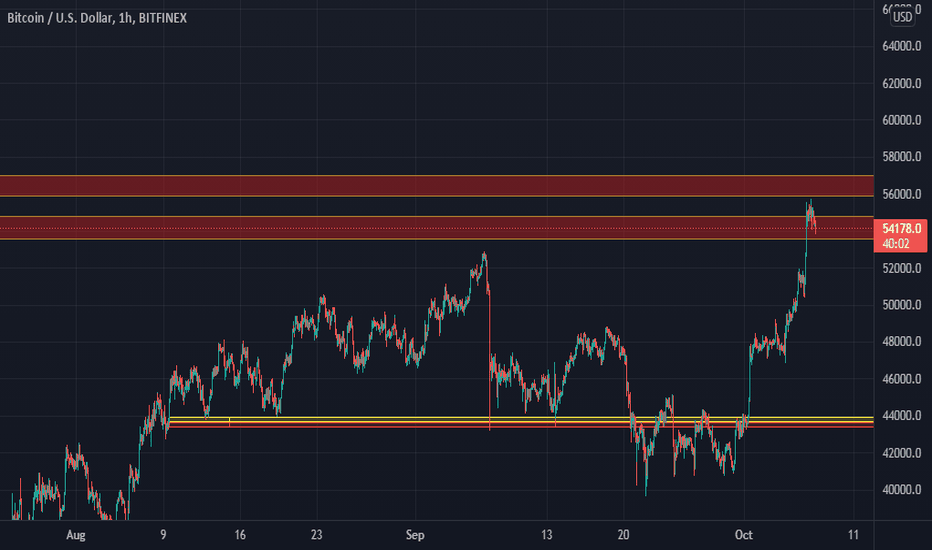This screenshot has height=550, width=932.
Task: Click the 56000.0 price axis label
Action: coord(902,194)
